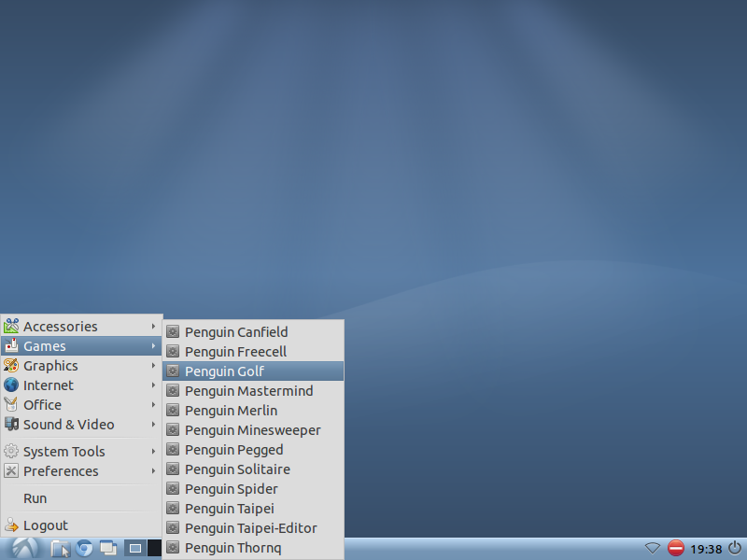Click the show desktop windows icon
Viewport: 747px width, 560px height.
click(108, 549)
